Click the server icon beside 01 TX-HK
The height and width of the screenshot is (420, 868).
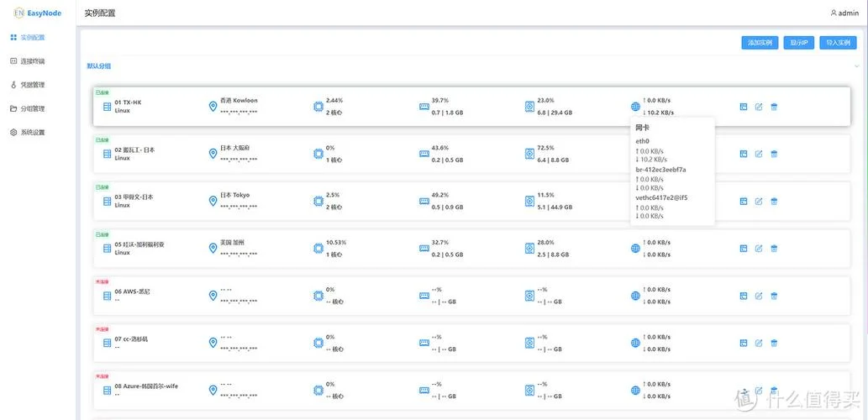coord(108,107)
